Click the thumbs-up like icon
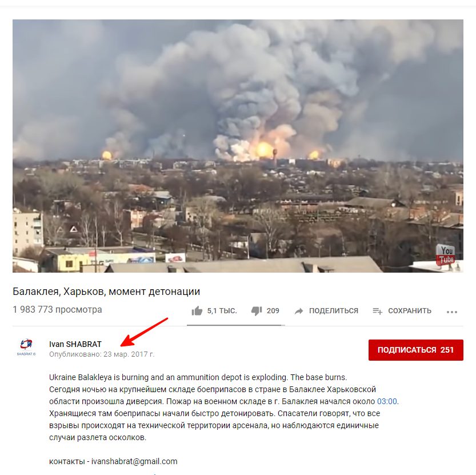Image resolution: width=476 pixels, height=475 pixels. (x=197, y=311)
